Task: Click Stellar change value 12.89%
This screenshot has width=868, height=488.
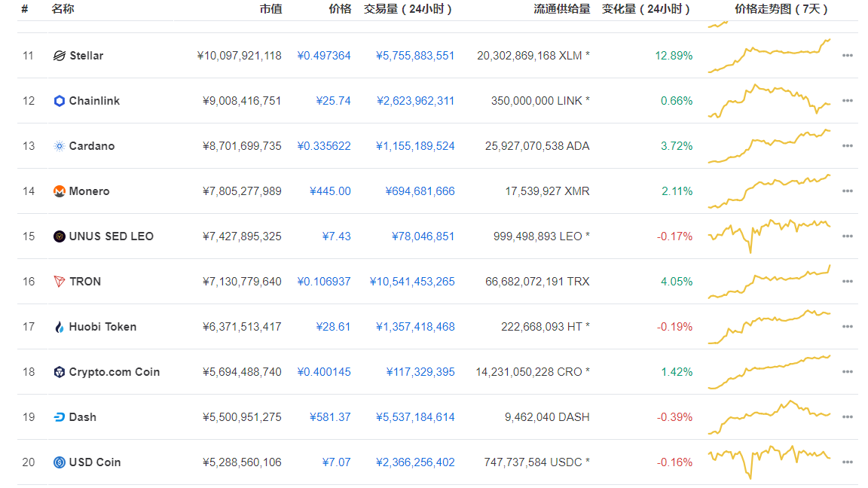Action: pyautogui.click(x=674, y=56)
